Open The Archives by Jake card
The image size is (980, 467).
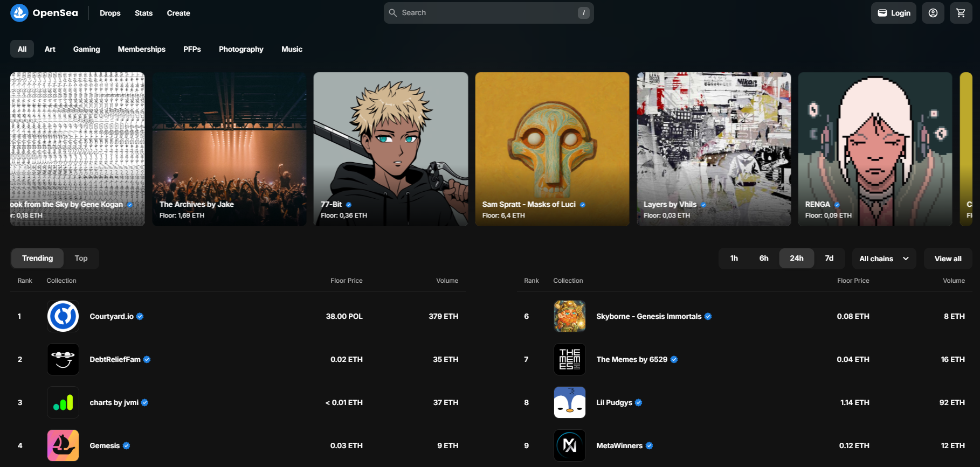pos(230,149)
